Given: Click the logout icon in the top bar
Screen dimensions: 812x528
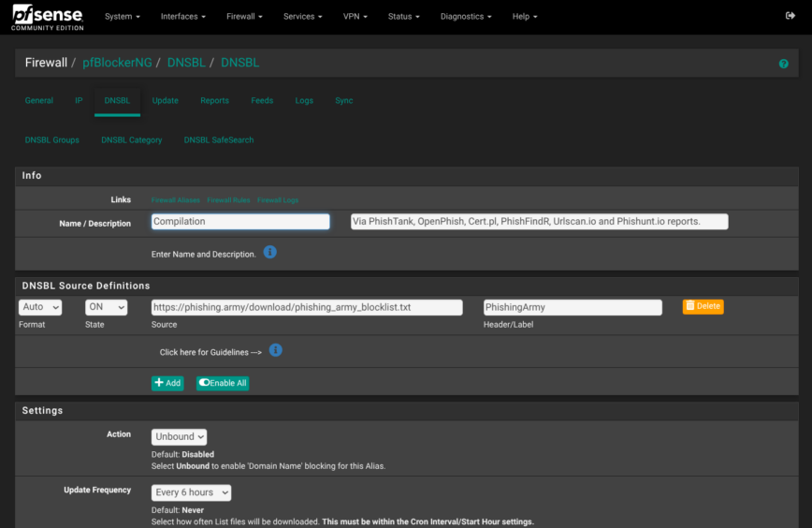Looking at the screenshot, I should tap(790, 16).
